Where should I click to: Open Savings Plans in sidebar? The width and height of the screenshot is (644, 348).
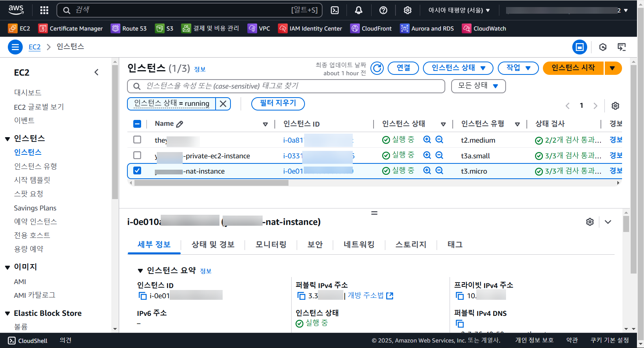pos(35,208)
